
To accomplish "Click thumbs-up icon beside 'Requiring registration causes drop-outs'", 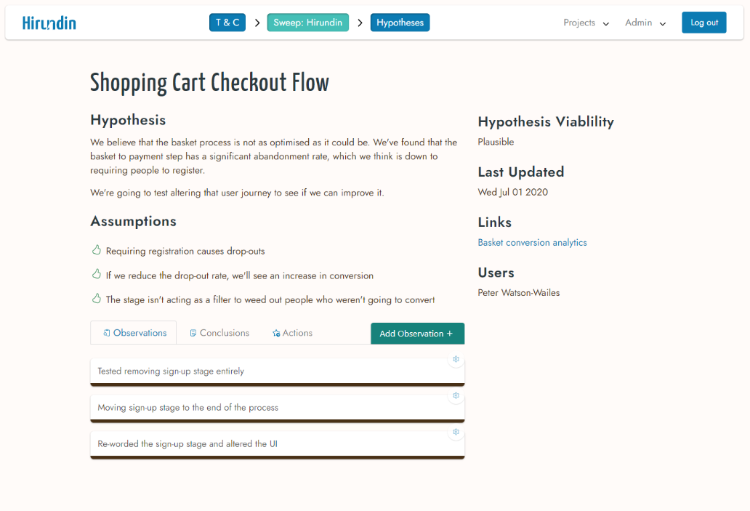I will (x=97, y=250).
